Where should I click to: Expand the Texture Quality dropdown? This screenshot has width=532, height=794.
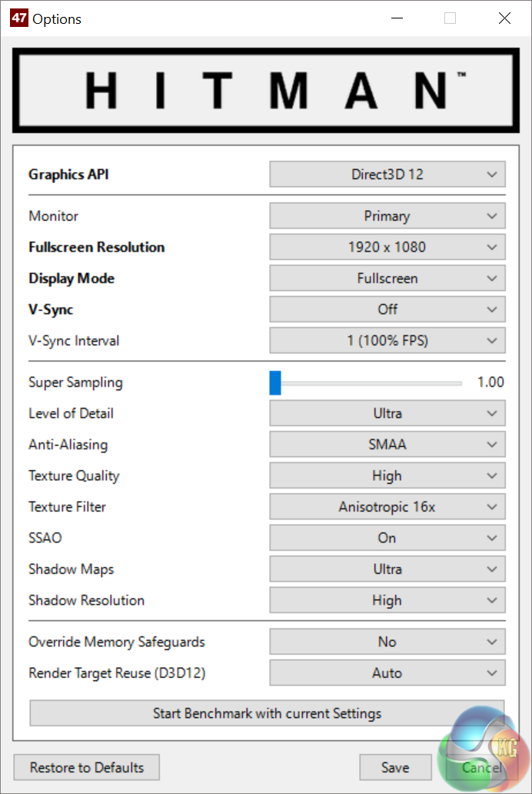(x=387, y=475)
